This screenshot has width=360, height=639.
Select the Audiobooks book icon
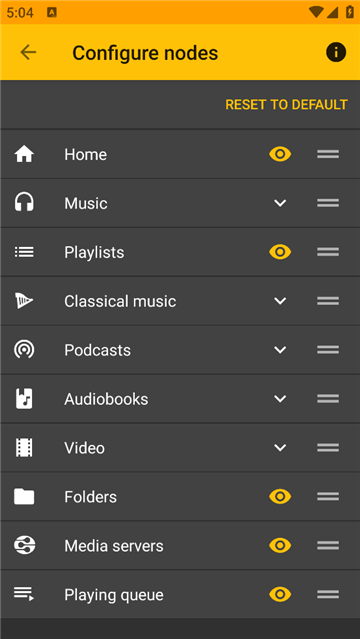coord(24,399)
